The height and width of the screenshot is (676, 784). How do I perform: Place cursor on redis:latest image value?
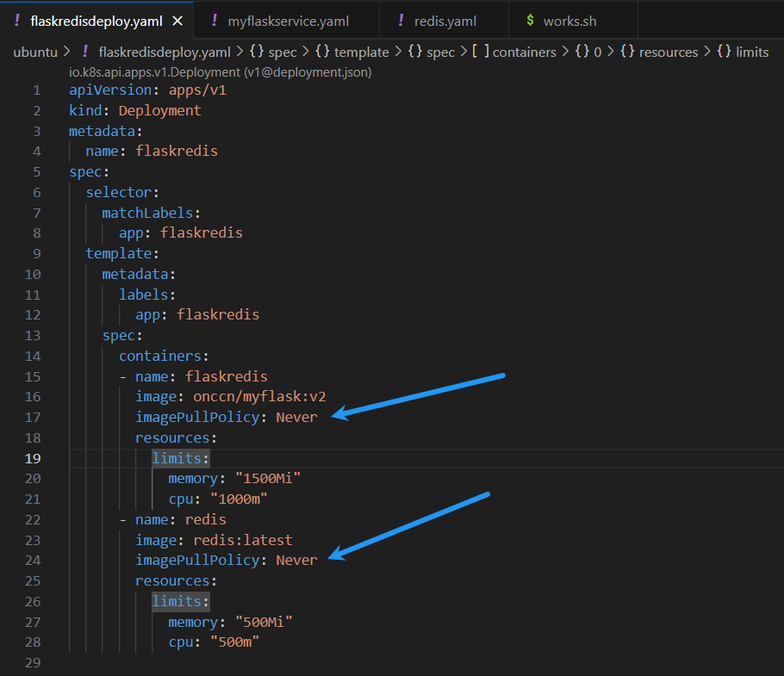pos(243,540)
